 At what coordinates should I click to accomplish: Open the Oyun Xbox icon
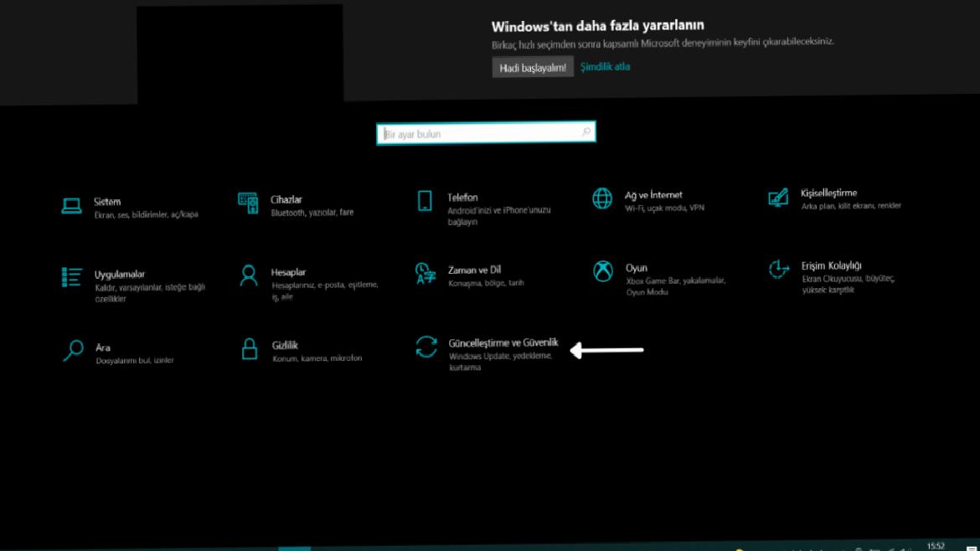(x=603, y=271)
